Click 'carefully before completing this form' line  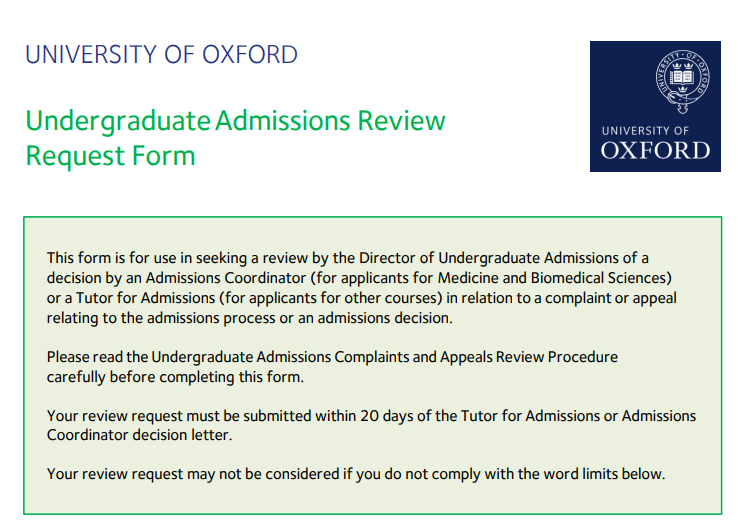pyautogui.click(x=174, y=377)
